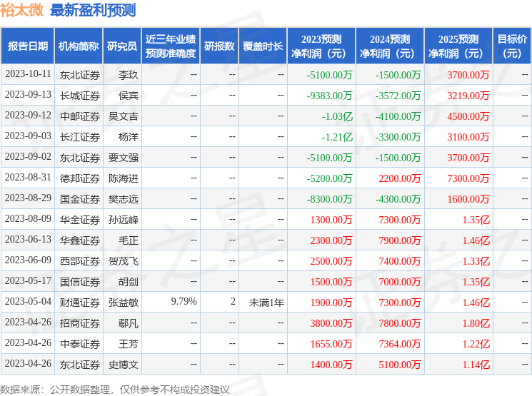
Task: Click the 2023预测净利润 column header
Action: point(321,46)
